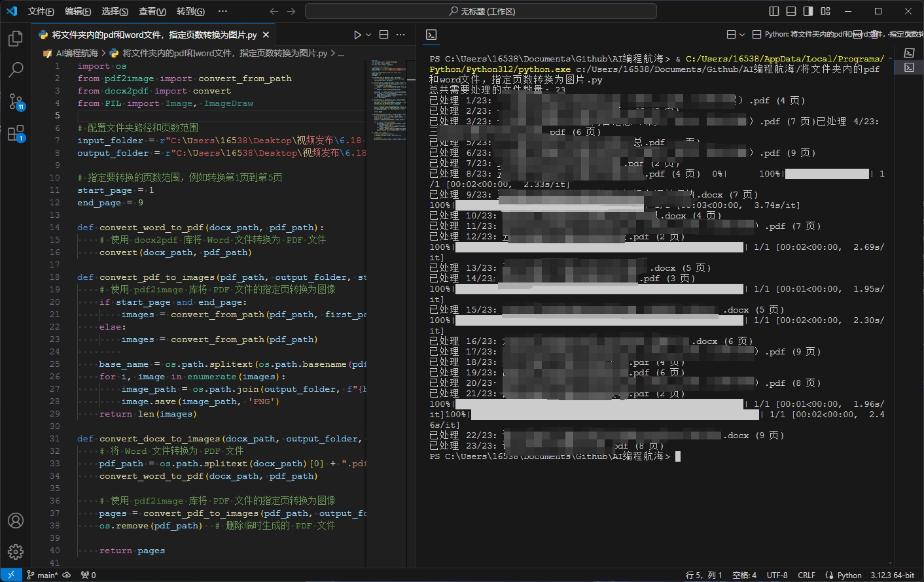924x582 pixels.
Task: Open editor More Actions ellipsis
Action: pyautogui.click(x=400, y=35)
